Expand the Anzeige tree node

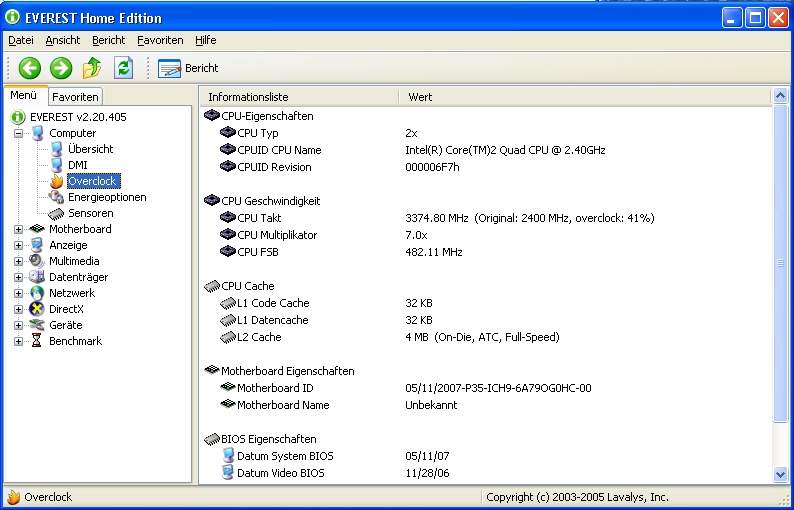(x=18, y=246)
